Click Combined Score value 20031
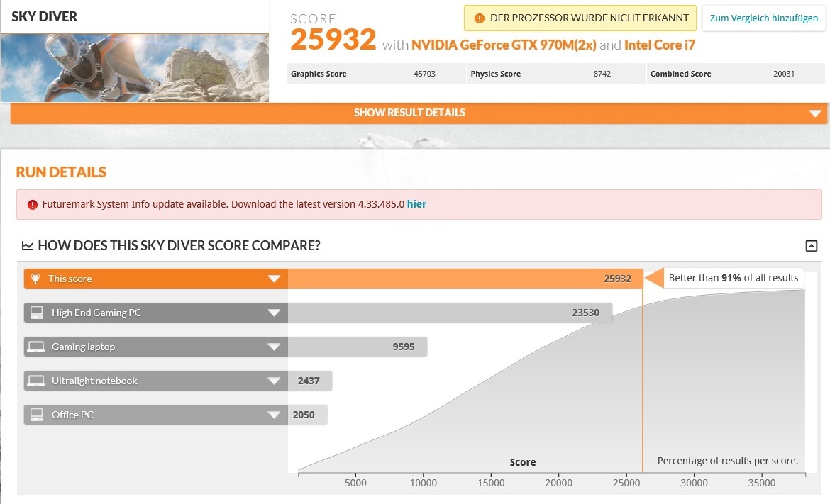The width and height of the screenshot is (830, 504). (x=783, y=74)
